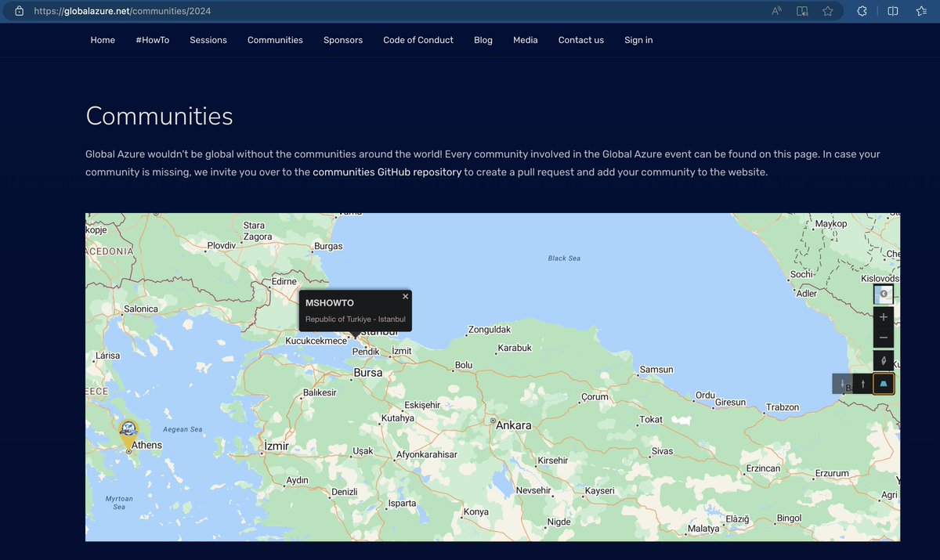Select Communities in the navigation bar

click(x=275, y=40)
